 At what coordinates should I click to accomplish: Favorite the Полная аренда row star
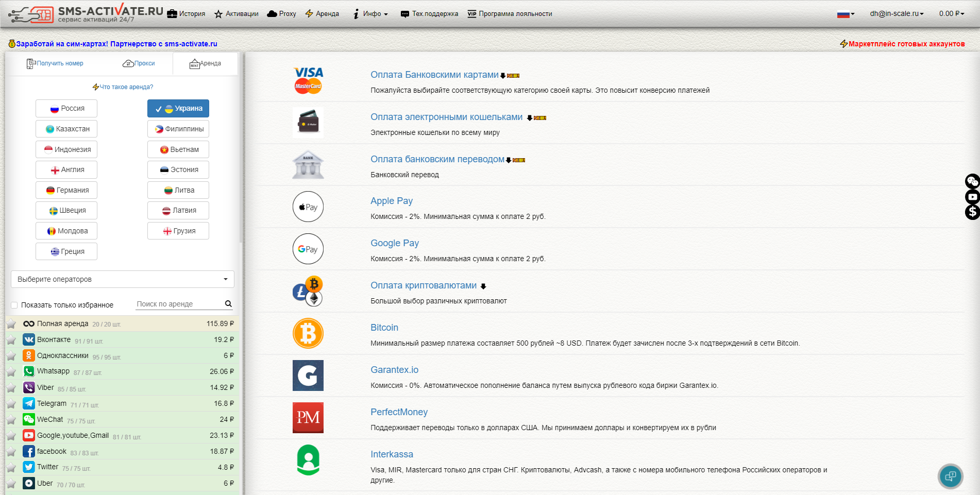11,324
